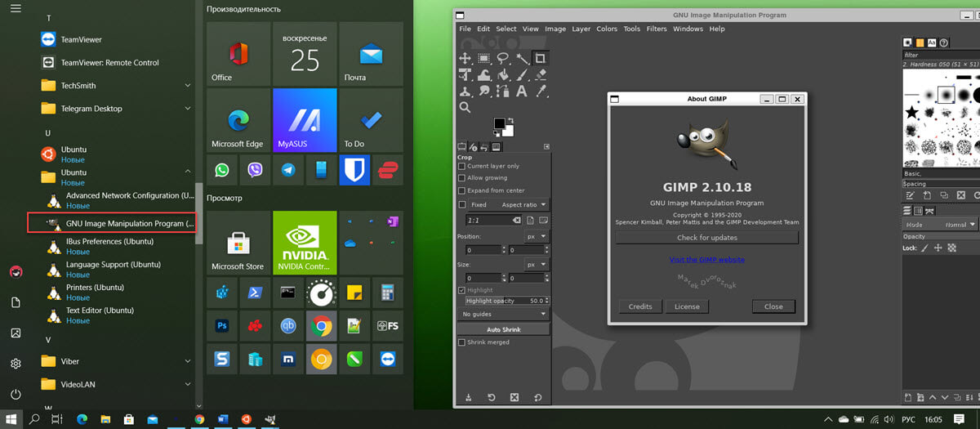Viewport: 980px width, 429px height.
Task: Collapse the Ubuntu folder in Start menu
Action: [188, 172]
